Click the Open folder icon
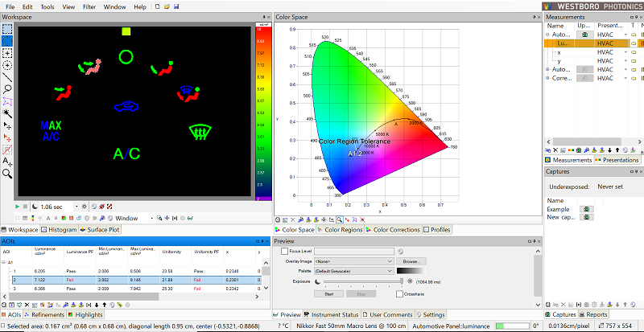This screenshot has height=332, width=644. point(167,6)
